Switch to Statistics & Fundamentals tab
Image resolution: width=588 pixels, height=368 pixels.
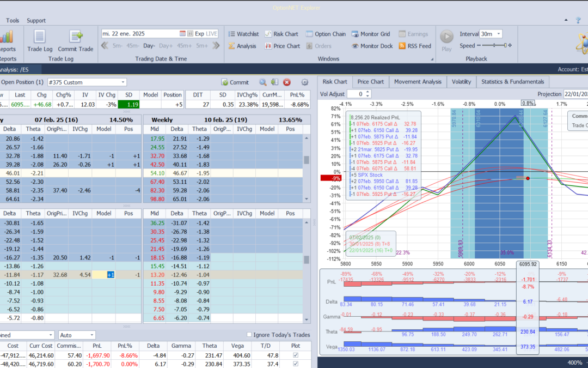point(513,81)
